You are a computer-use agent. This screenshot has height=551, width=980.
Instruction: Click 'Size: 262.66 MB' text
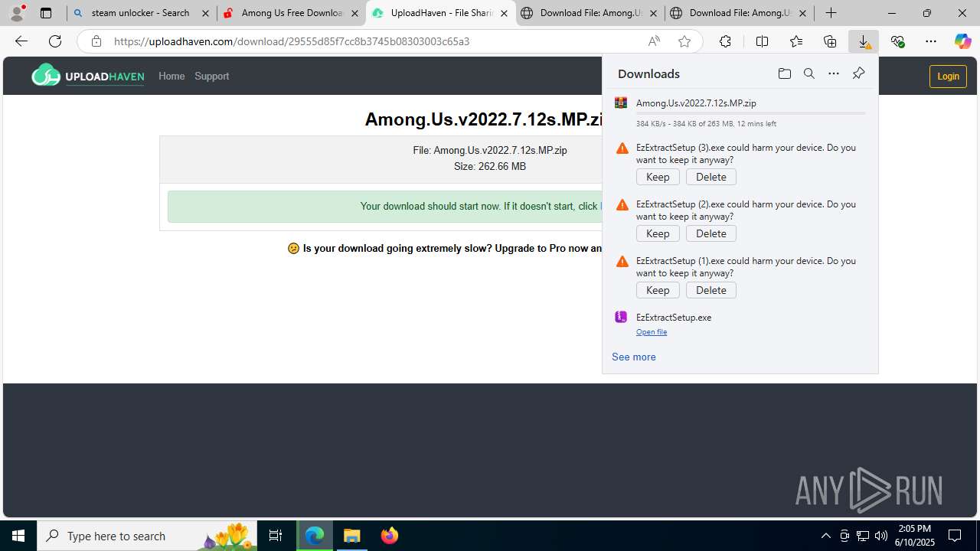490,166
